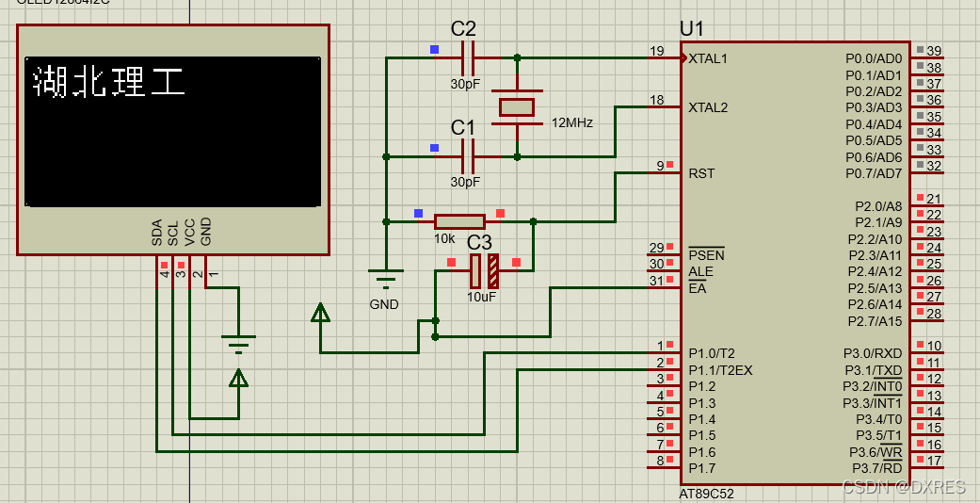Click OLED pin number 1 under GND
The width and height of the screenshot is (980, 503).
(214, 274)
